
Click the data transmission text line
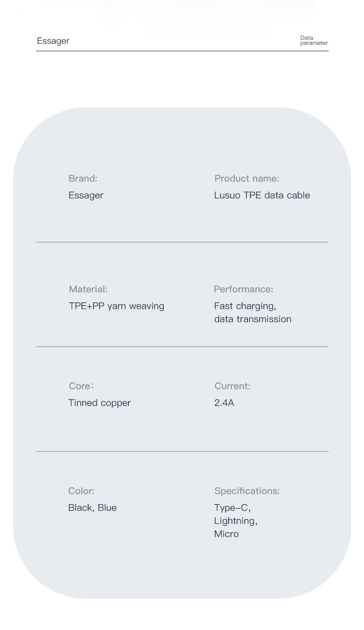point(253,319)
